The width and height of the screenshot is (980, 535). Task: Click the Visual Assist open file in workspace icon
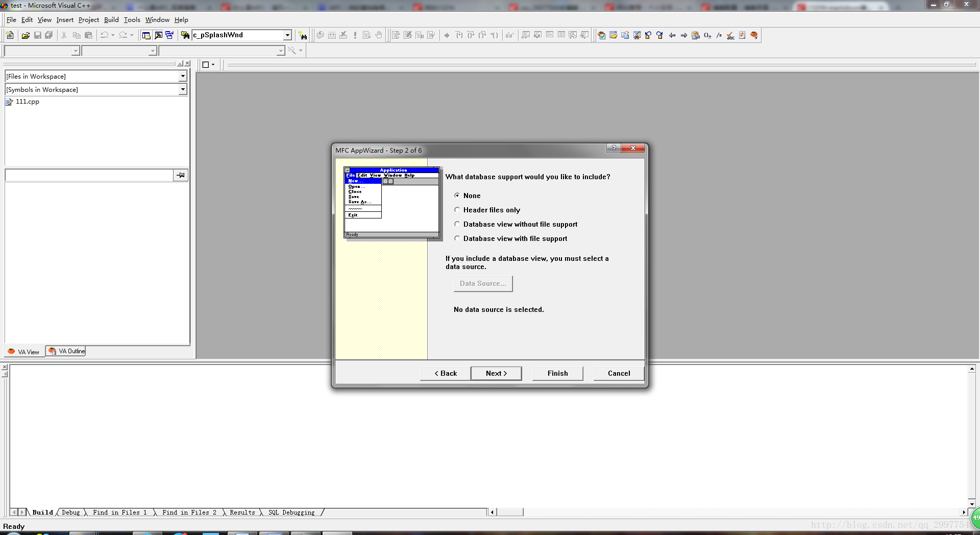tap(614, 35)
